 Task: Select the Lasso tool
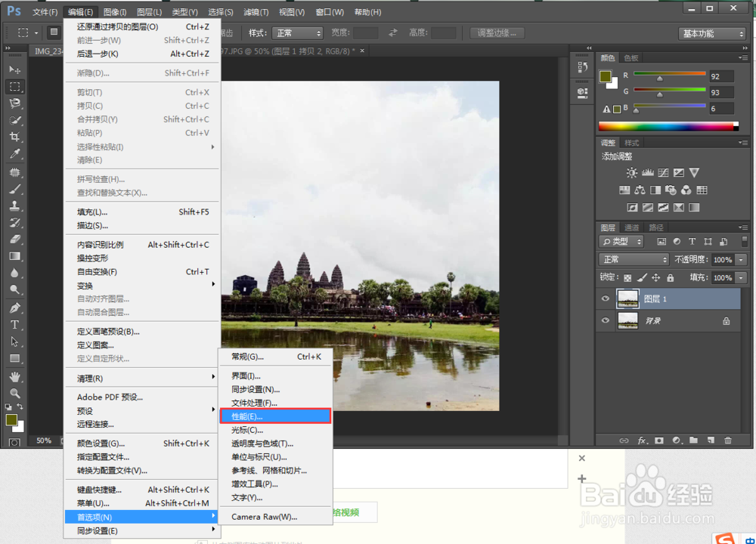(15, 103)
